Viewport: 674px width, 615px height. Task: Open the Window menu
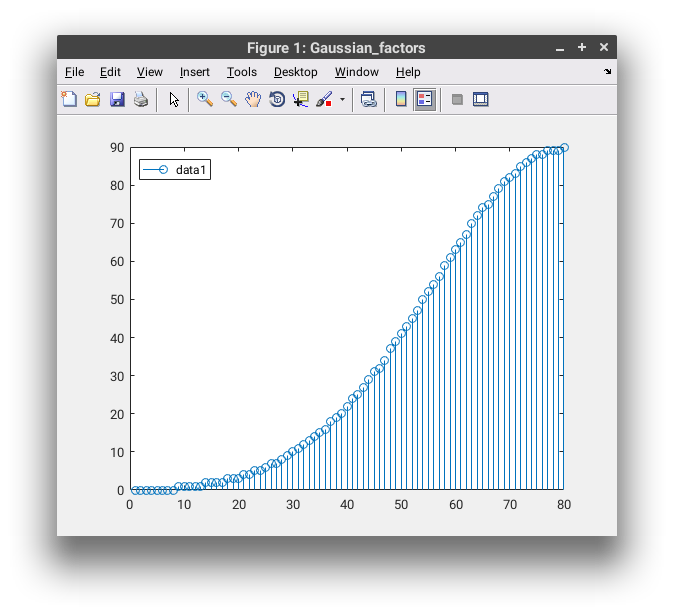point(356,72)
